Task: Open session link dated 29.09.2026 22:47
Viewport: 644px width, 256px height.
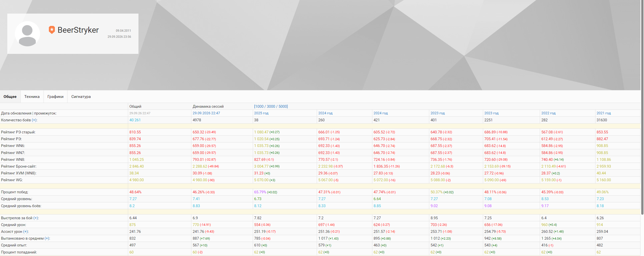Action: (206, 113)
